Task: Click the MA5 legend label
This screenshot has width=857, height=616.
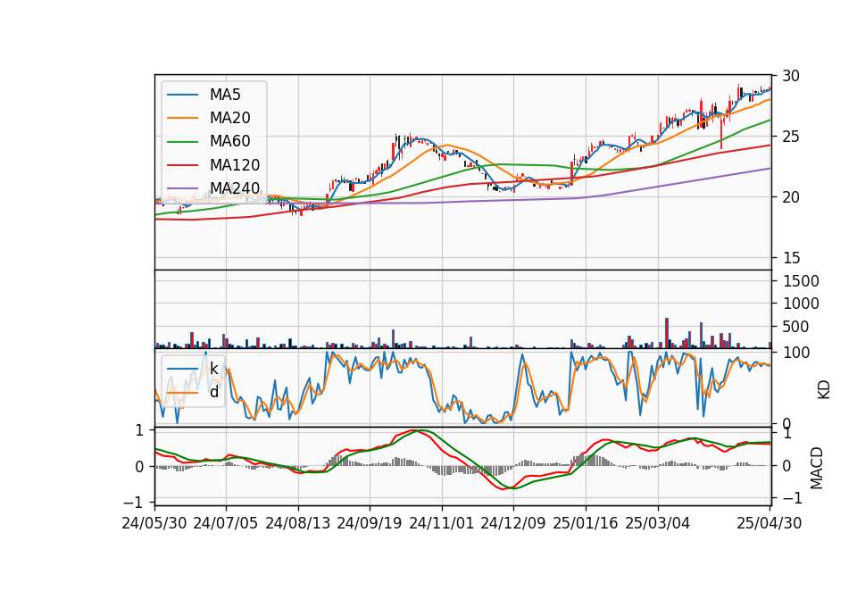Action: coord(225,95)
